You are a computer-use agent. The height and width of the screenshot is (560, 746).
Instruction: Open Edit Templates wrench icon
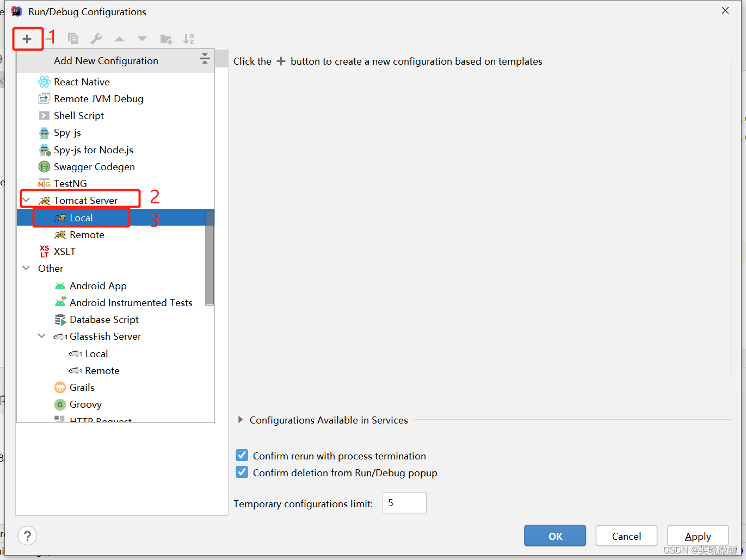(96, 39)
